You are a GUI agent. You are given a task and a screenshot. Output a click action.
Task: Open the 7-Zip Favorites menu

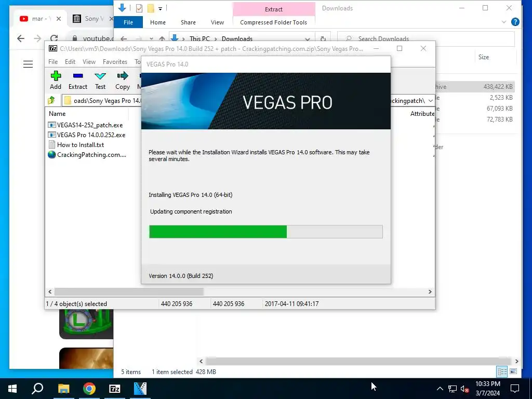click(115, 62)
